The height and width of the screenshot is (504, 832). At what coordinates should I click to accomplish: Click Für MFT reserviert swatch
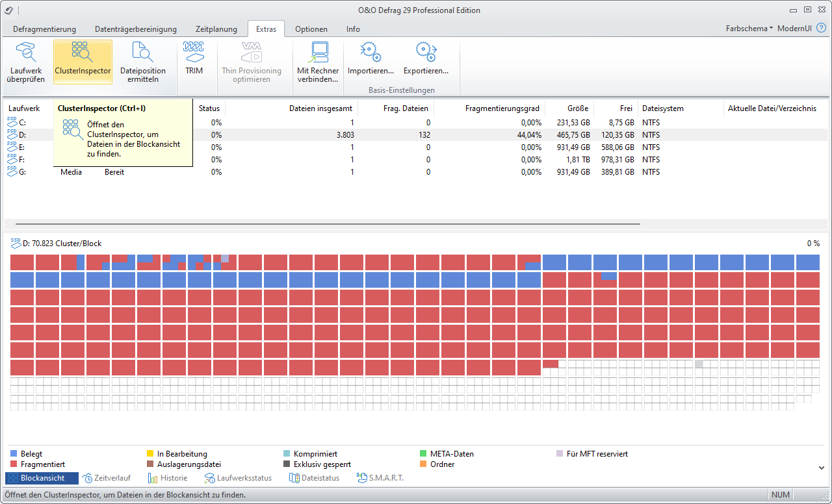tap(560, 454)
